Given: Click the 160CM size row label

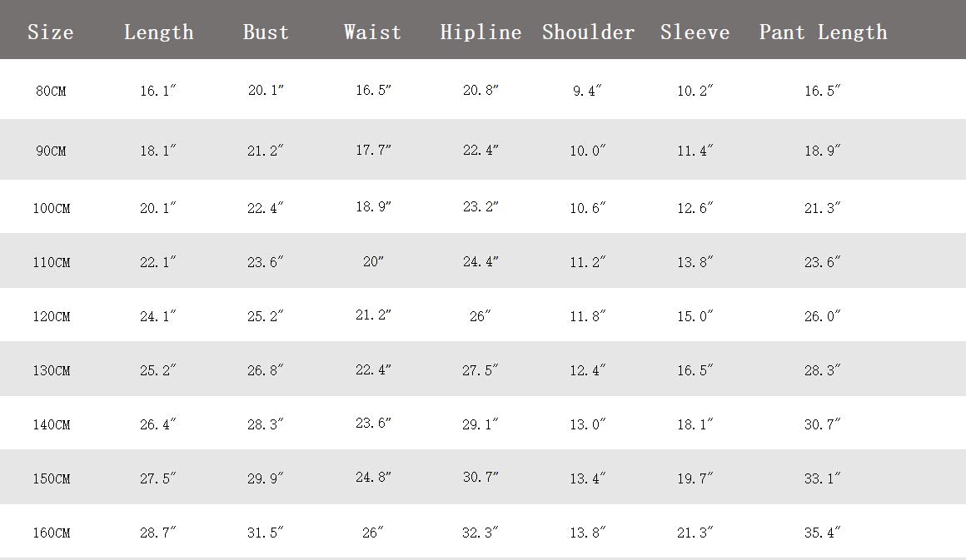Looking at the screenshot, I should point(51,533).
